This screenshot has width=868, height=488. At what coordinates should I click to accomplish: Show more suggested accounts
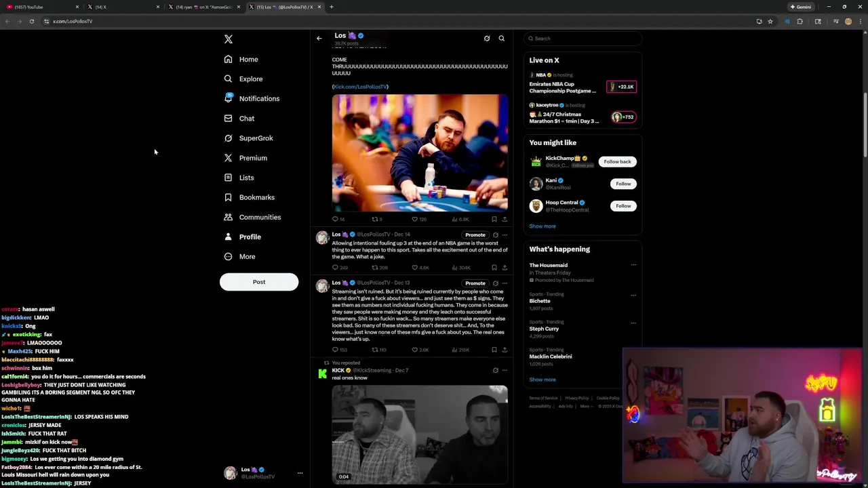click(x=542, y=226)
